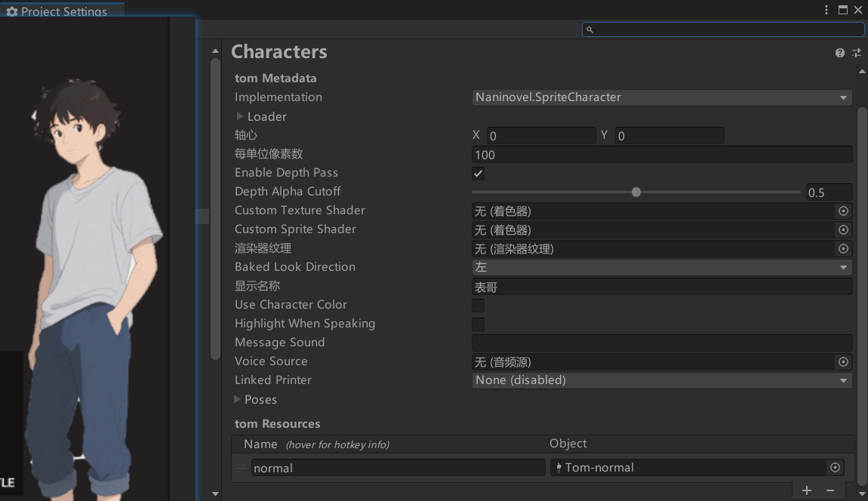This screenshot has width=868, height=501.
Task: Click the empty Message Sound field
Action: coord(661,343)
